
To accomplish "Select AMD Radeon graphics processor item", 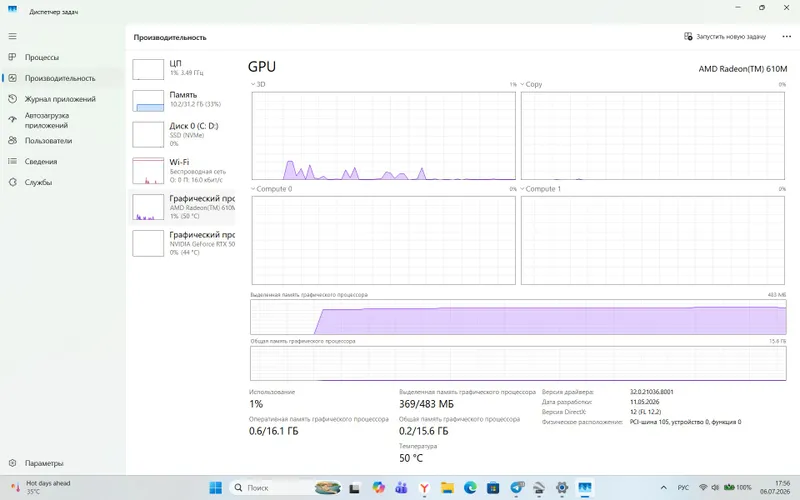I will coord(183,207).
